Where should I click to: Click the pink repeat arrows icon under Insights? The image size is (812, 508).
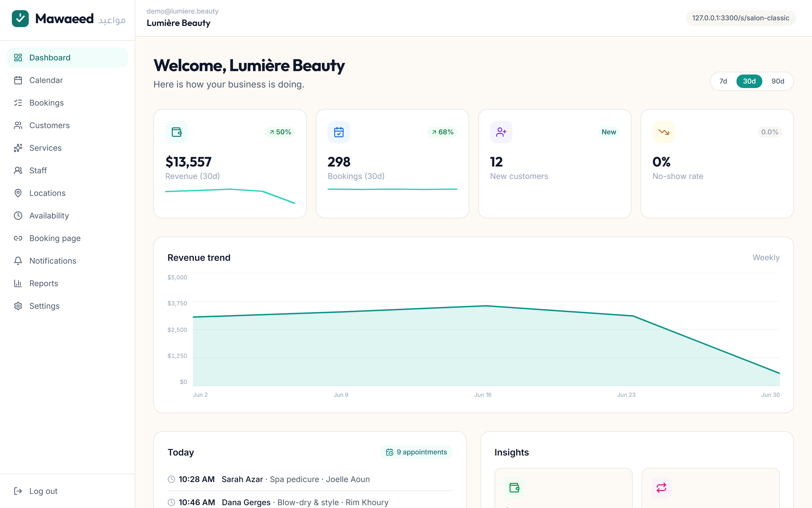(x=661, y=487)
